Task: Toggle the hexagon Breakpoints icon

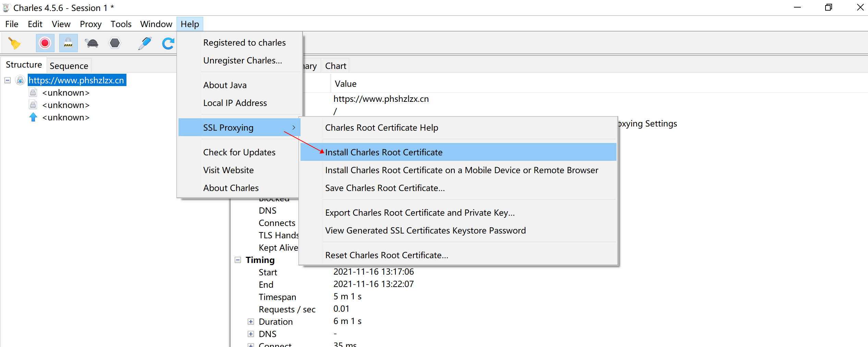Action: click(x=115, y=43)
